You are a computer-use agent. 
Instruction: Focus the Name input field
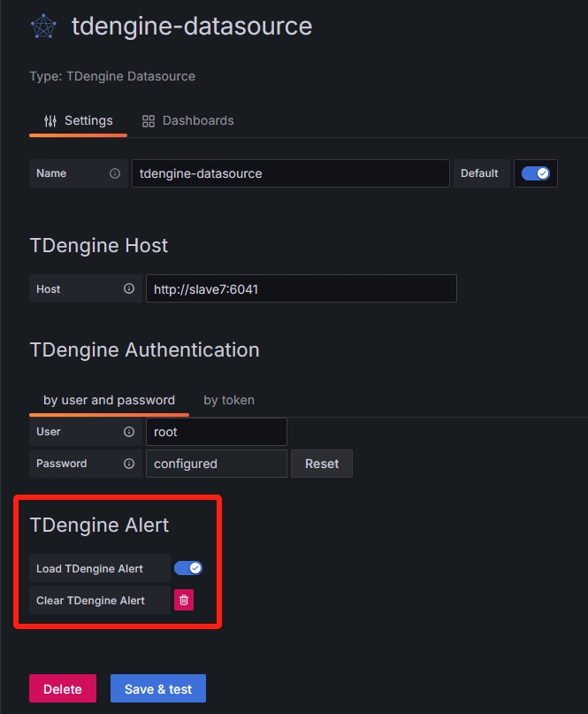pyautogui.click(x=290, y=173)
